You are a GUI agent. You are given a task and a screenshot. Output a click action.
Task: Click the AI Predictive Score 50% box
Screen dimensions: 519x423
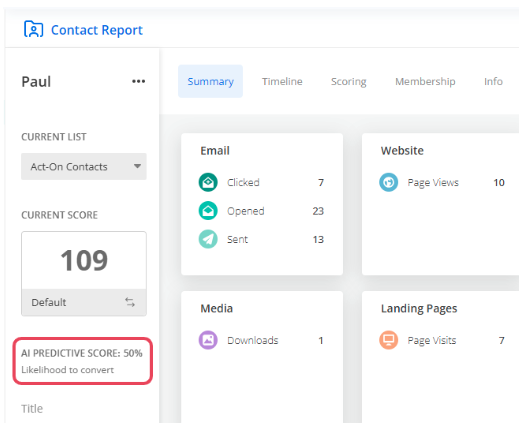click(83, 361)
